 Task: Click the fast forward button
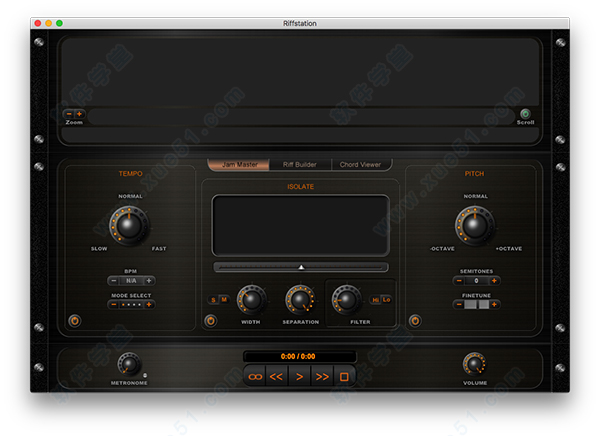tap(322, 377)
